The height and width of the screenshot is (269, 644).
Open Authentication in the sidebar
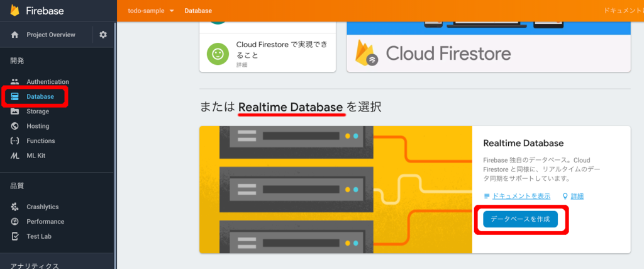(x=48, y=82)
